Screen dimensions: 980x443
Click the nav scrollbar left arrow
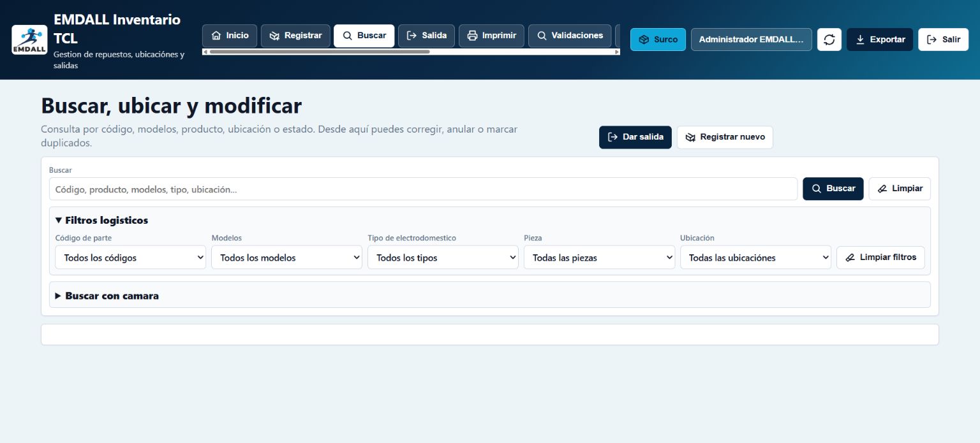tap(205, 52)
